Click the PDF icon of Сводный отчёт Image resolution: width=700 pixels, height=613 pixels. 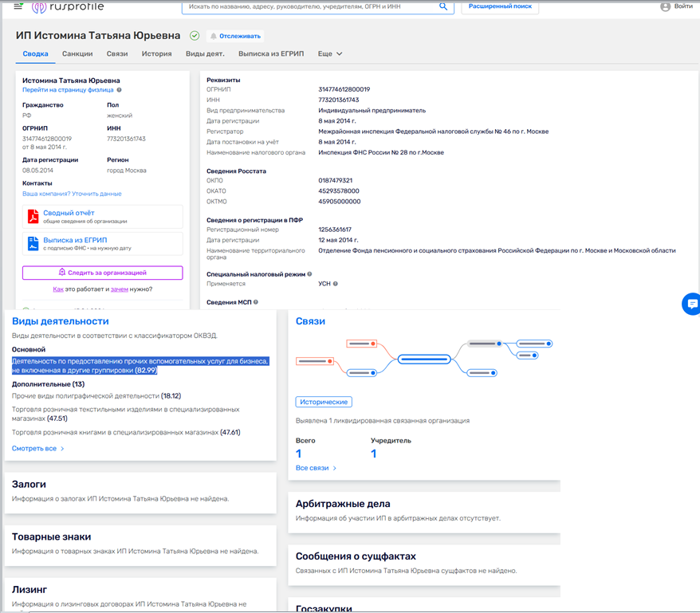33,216
